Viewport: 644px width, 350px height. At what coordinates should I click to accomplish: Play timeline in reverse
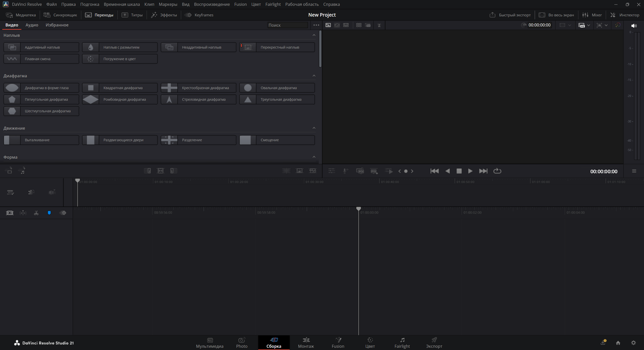[447, 171]
